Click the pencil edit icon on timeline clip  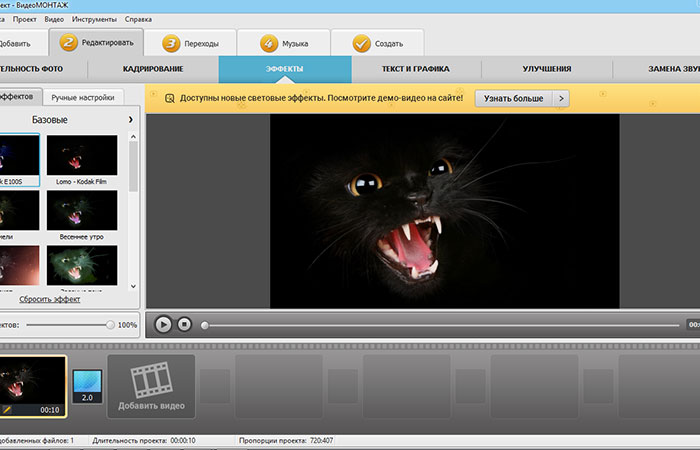click(7, 409)
